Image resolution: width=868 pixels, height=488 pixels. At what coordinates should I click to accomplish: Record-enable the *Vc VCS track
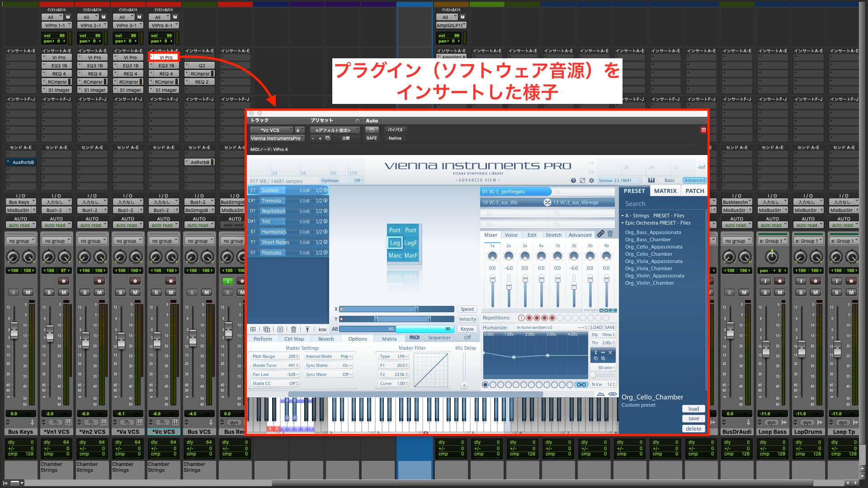pyautogui.click(x=171, y=281)
